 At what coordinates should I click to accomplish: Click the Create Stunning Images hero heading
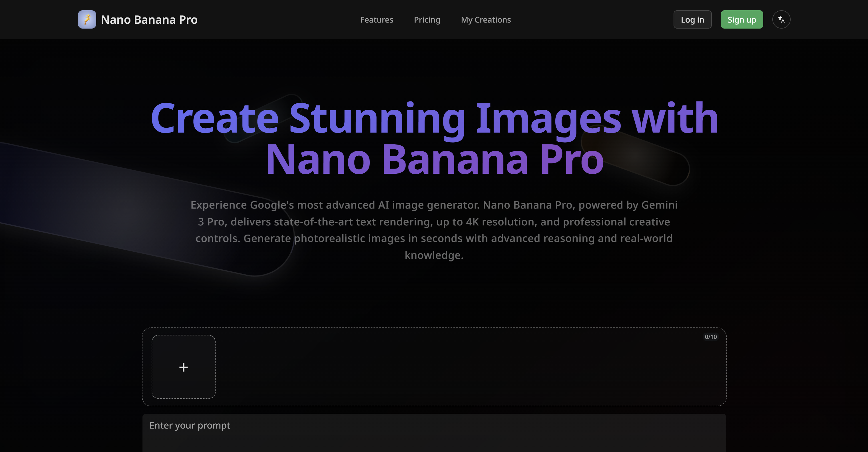click(434, 138)
